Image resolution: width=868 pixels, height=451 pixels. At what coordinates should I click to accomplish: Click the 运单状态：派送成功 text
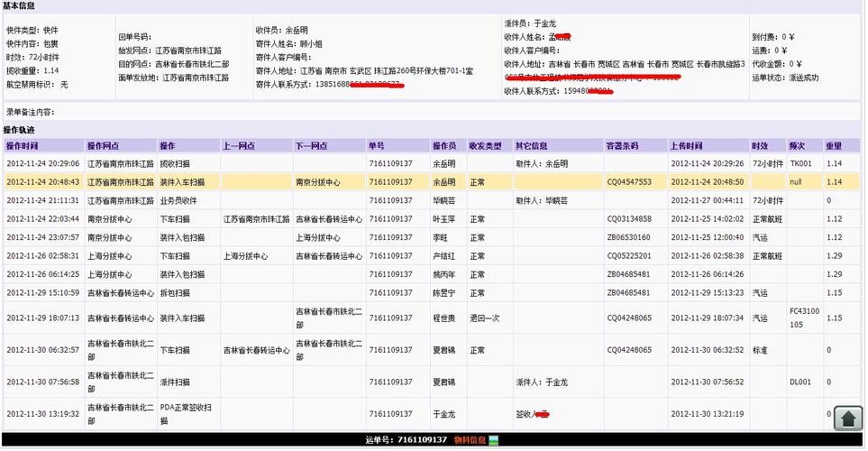pyautogui.click(x=785, y=78)
